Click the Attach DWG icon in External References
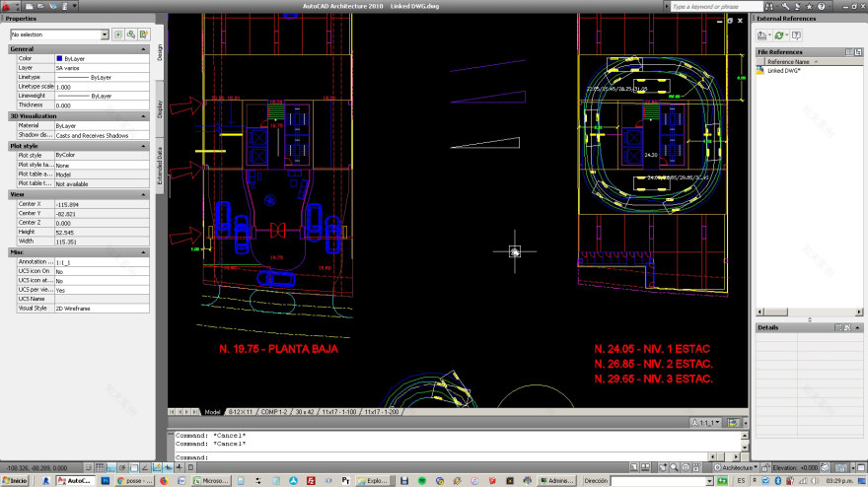This screenshot has width=868, height=487. pos(762,35)
